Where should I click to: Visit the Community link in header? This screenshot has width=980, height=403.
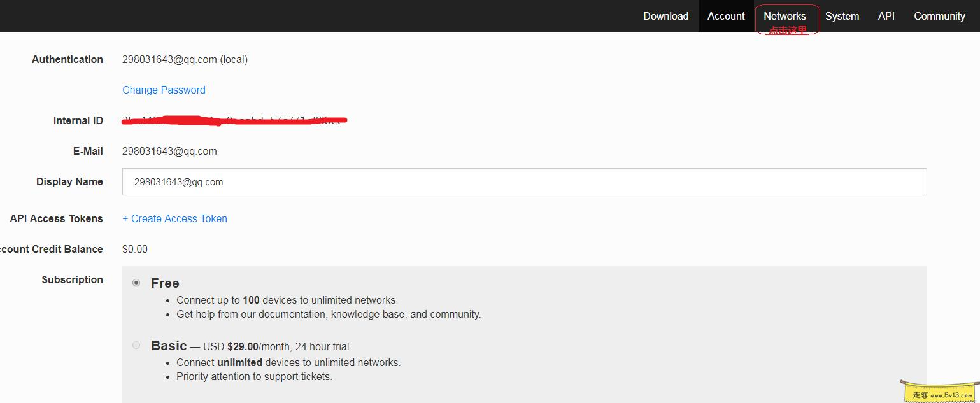[939, 16]
